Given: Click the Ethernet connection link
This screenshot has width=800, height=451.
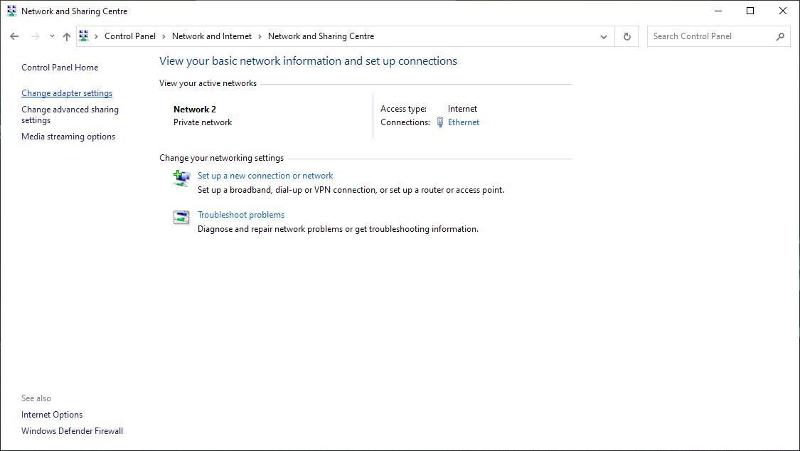Looking at the screenshot, I should (463, 122).
